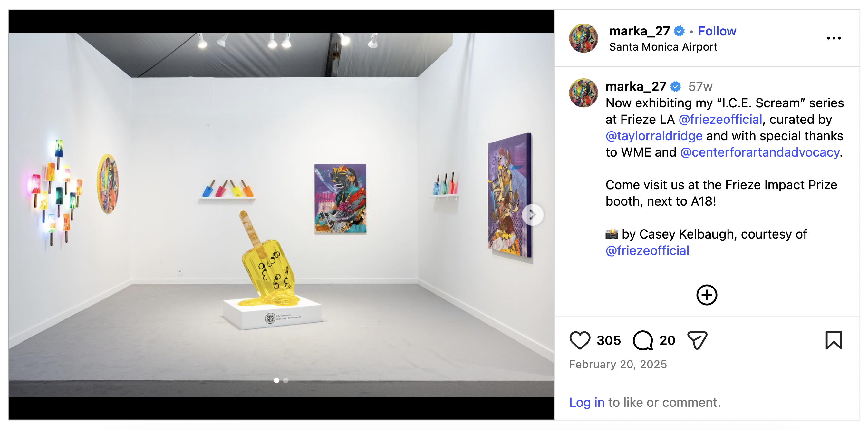Share the post with paper plane icon
The image size is (868, 430).
click(x=697, y=340)
